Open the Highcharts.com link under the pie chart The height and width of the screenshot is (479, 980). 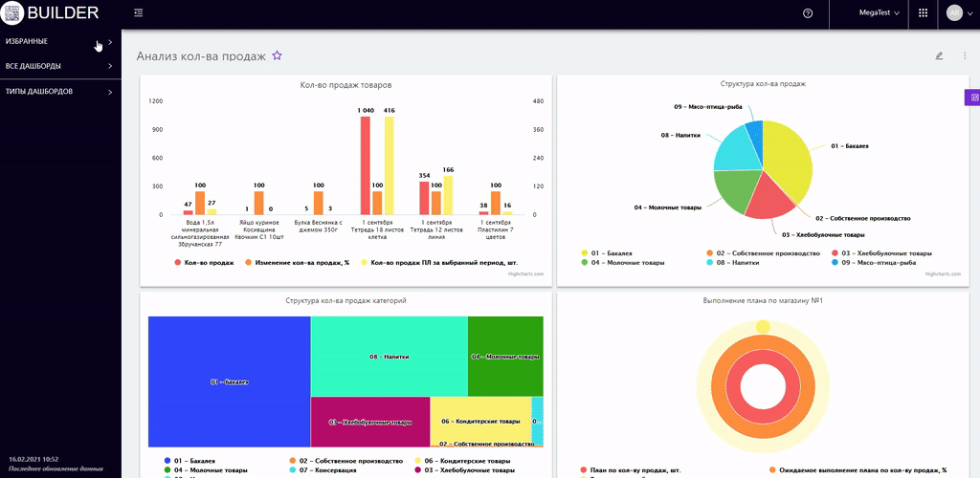(x=943, y=274)
